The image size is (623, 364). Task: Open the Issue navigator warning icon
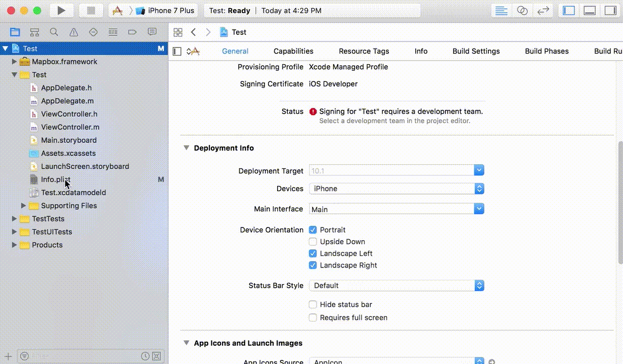coord(74,32)
